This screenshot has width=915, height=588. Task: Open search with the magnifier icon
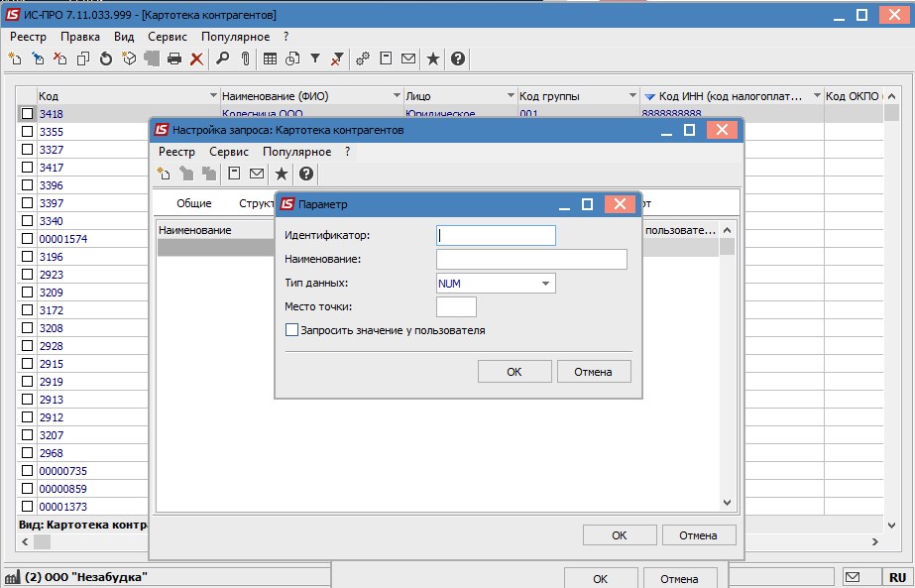222,59
